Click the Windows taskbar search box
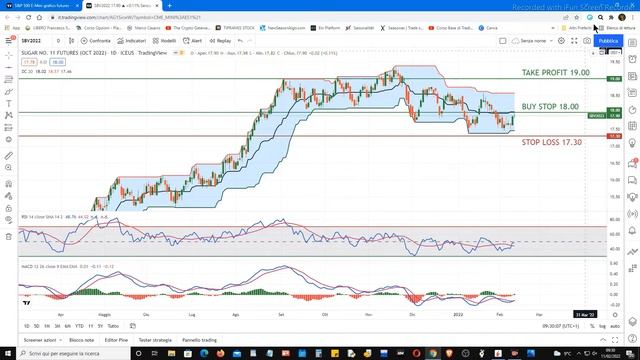Screen dimensions: 640x360 pyautogui.click(x=73, y=353)
